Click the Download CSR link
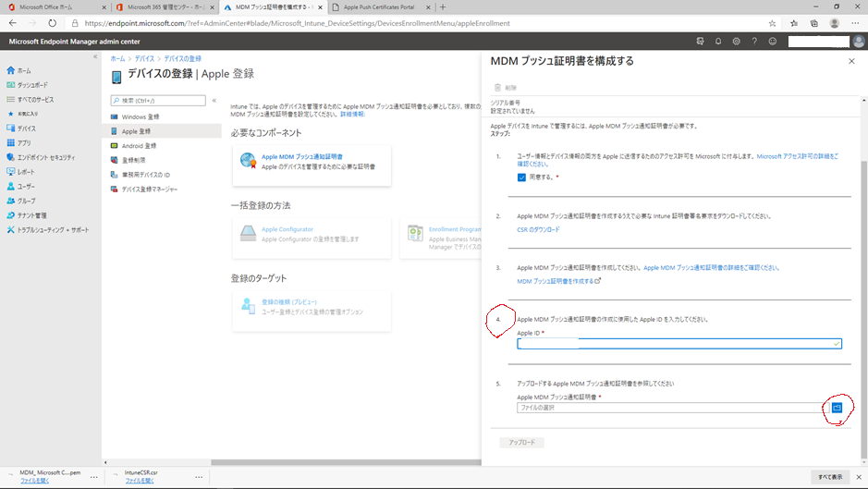Image resolution: width=868 pixels, height=489 pixels. [x=538, y=229]
